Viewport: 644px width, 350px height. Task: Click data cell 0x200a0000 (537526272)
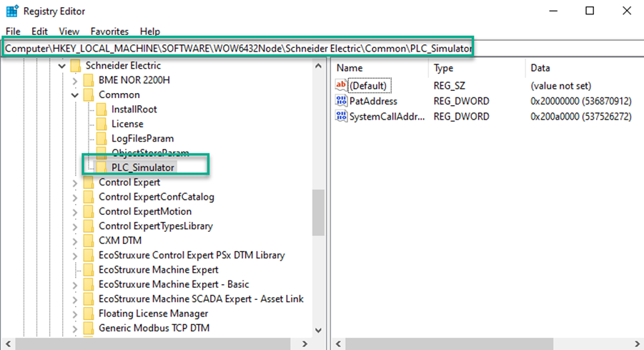point(581,117)
